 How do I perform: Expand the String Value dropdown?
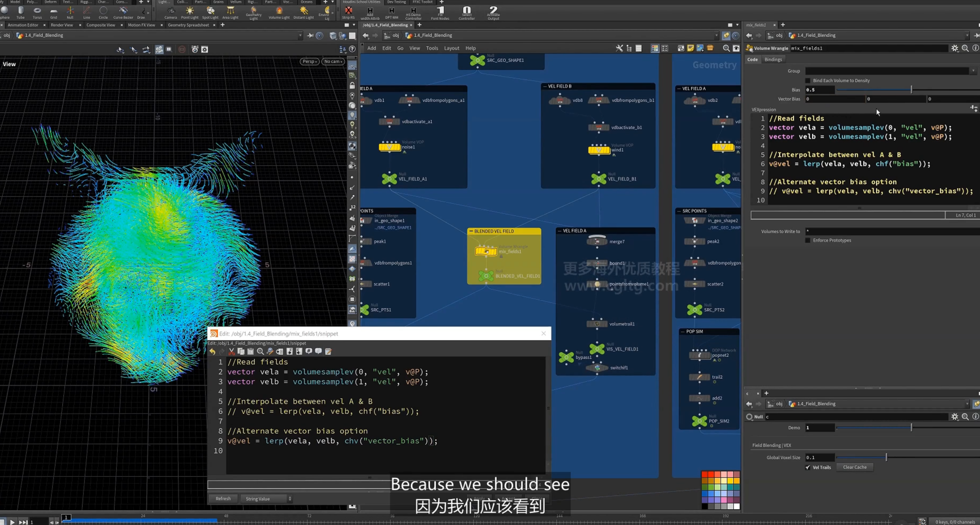pyautogui.click(x=266, y=499)
